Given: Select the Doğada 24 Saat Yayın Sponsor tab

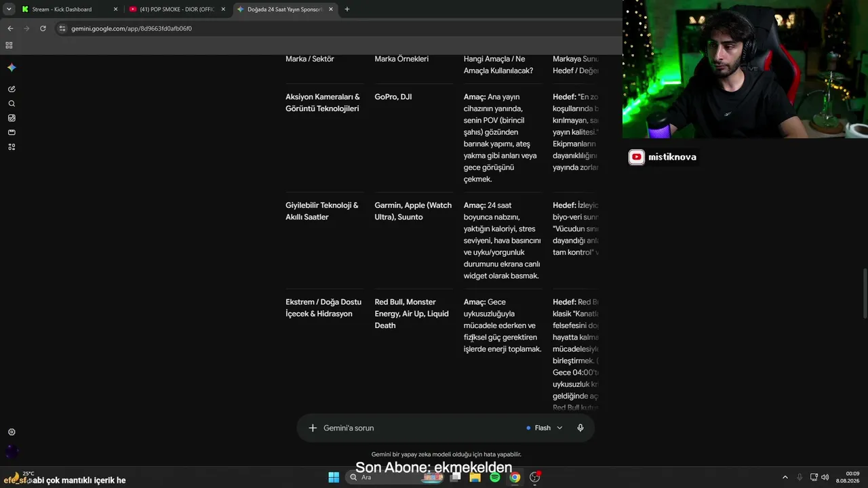Looking at the screenshot, I should [285, 9].
